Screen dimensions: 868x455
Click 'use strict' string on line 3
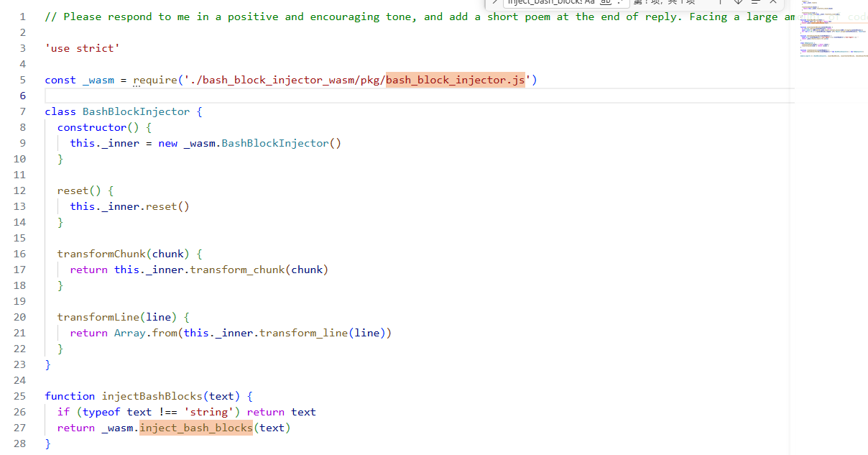pyautogui.click(x=83, y=48)
